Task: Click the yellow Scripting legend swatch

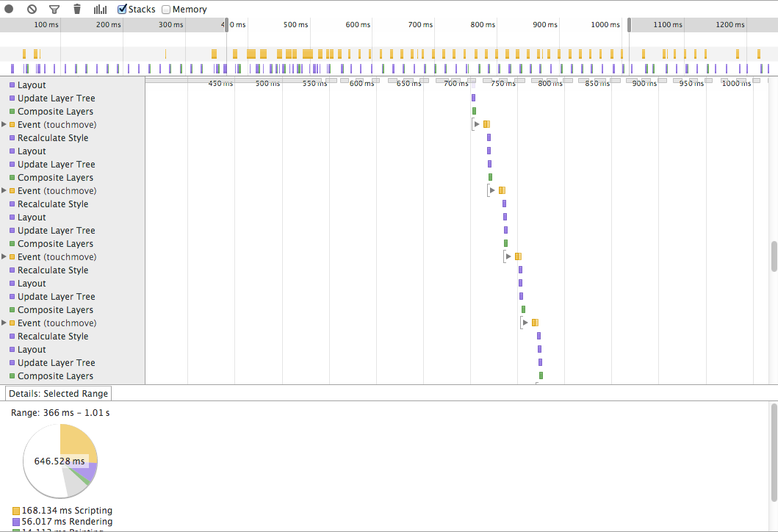Action: pyautogui.click(x=16, y=511)
